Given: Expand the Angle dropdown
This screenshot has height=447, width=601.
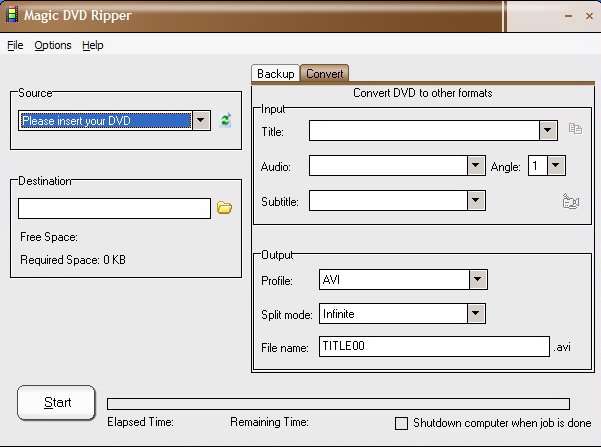Looking at the screenshot, I should [556, 166].
